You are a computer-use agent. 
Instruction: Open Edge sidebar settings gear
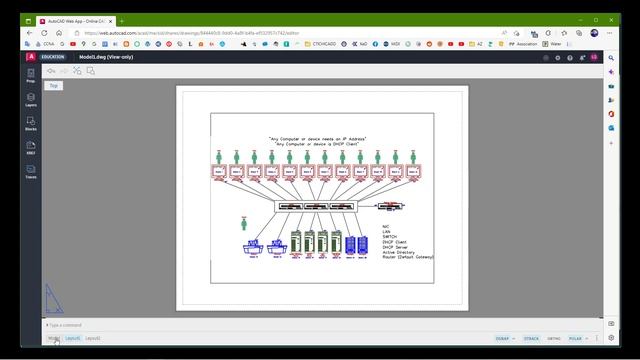(x=611, y=338)
